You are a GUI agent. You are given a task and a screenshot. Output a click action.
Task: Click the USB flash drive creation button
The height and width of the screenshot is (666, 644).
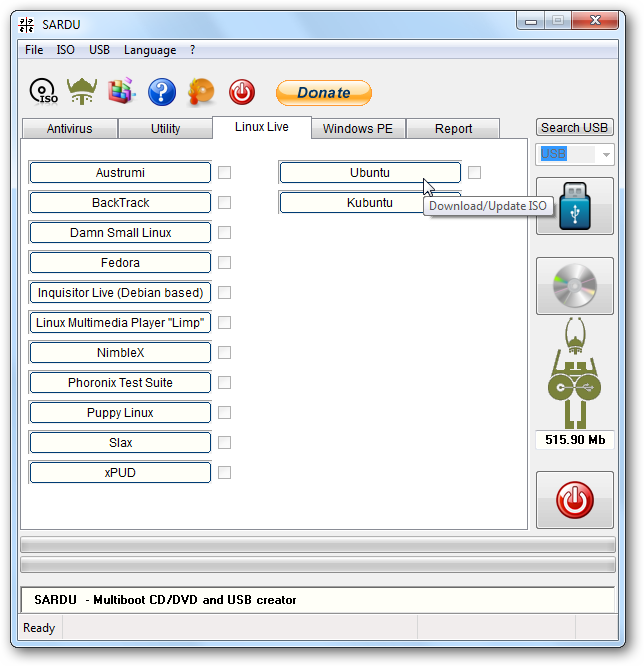[x=574, y=206]
